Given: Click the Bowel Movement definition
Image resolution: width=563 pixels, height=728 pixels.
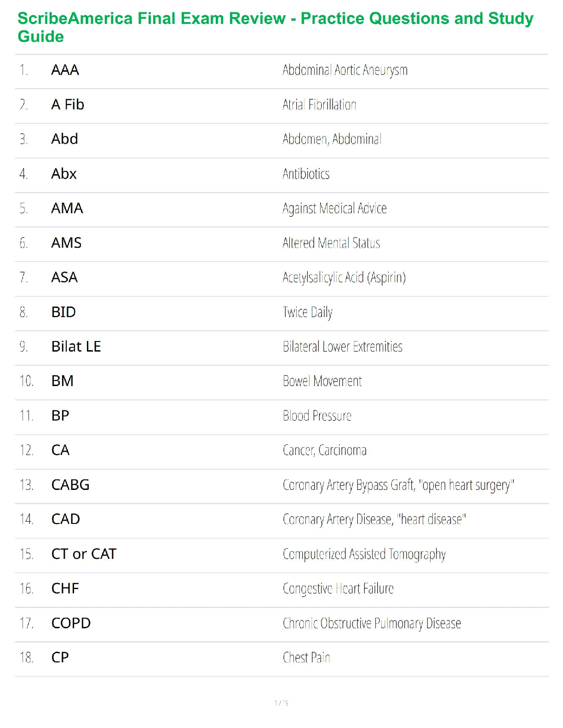Looking at the screenshot, I should coord(322,381).
